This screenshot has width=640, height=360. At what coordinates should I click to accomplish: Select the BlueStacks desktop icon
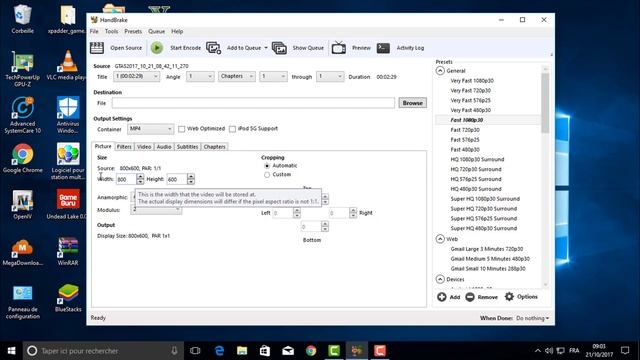click(x=68, y=298)
